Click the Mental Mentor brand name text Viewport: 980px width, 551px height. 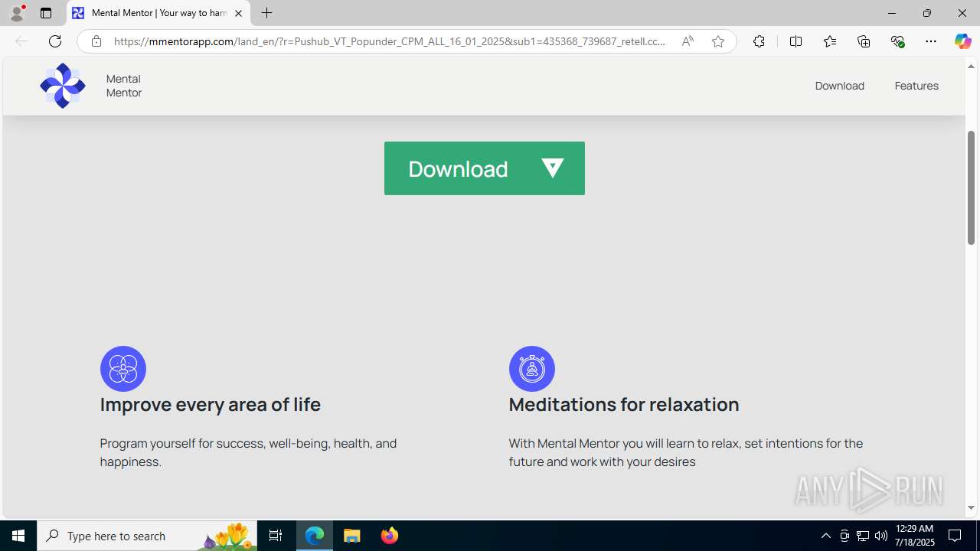click(x=124, y=86)
